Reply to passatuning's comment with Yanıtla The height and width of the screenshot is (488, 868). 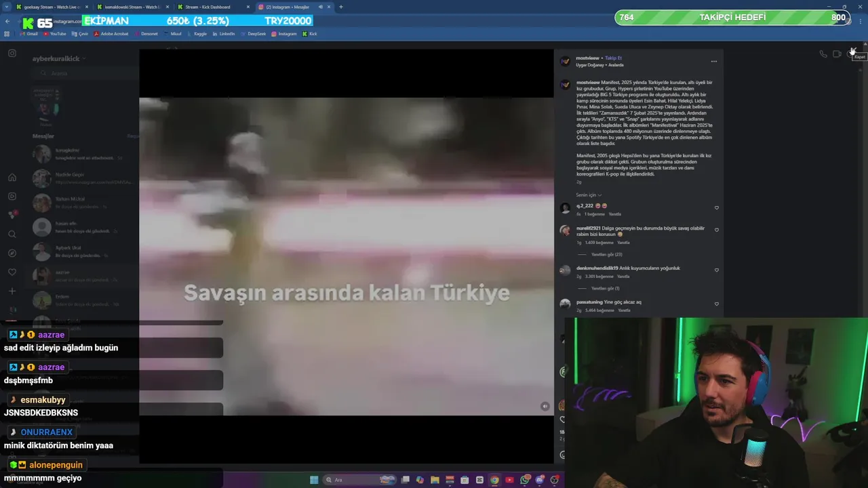624,310
